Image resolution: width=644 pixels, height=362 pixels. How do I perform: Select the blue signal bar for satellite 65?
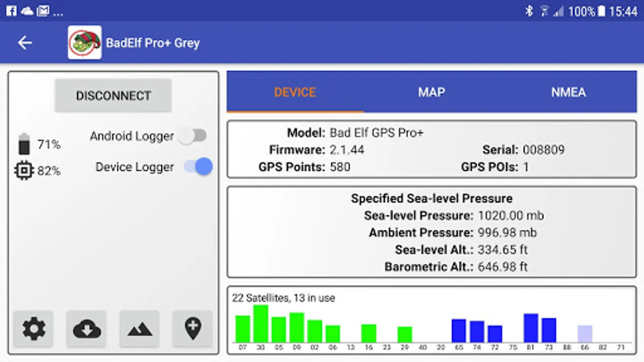coord(459,331)
